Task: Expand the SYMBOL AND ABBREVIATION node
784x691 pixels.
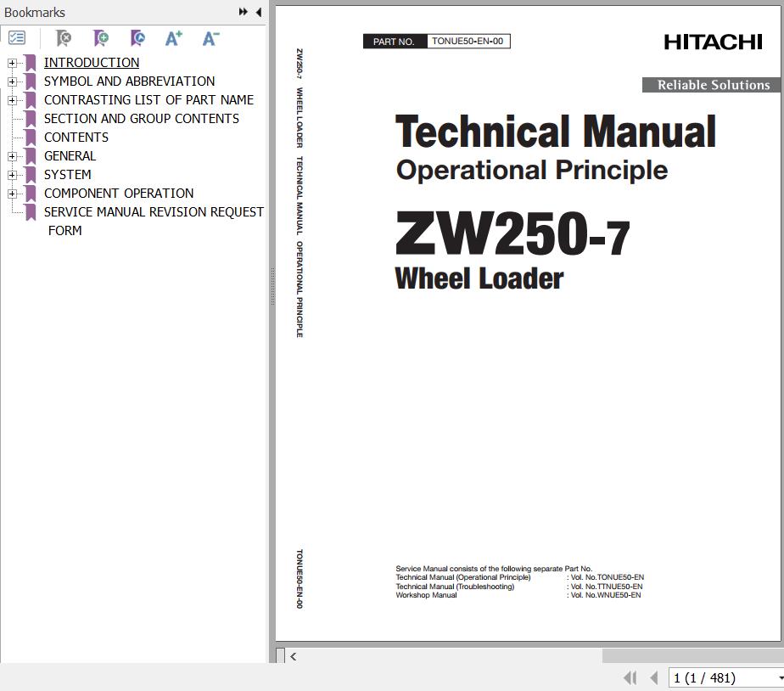Action: pyautogui.click(x=12, y=81)
